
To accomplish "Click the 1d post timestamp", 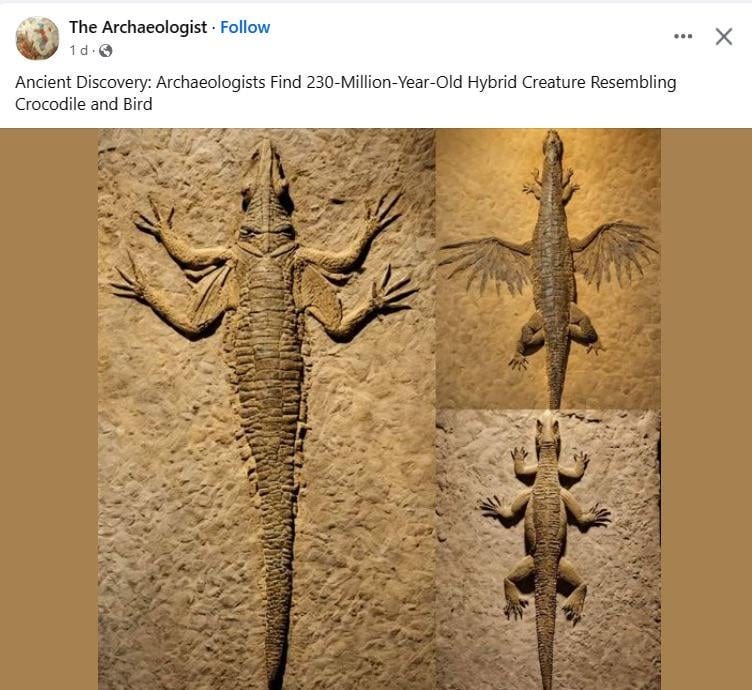I will (78, 50).
